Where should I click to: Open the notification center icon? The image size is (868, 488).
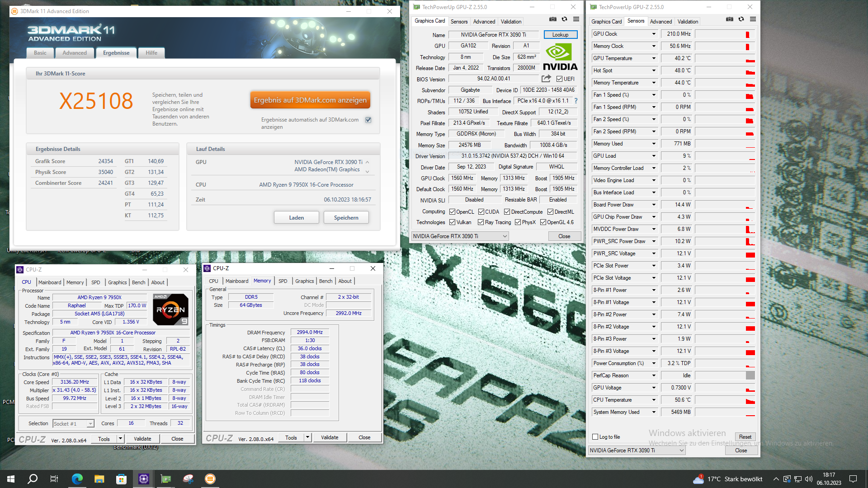tap(853, 479)
